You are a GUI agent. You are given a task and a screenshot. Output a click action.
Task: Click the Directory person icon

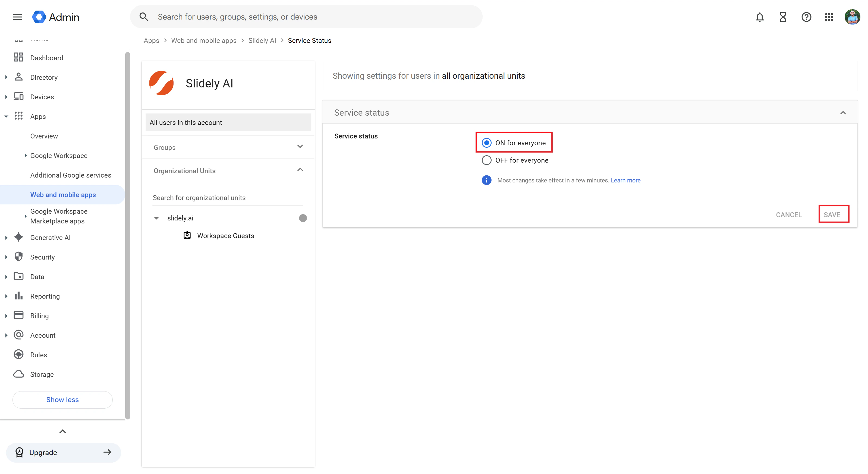[x=18, y=77]
